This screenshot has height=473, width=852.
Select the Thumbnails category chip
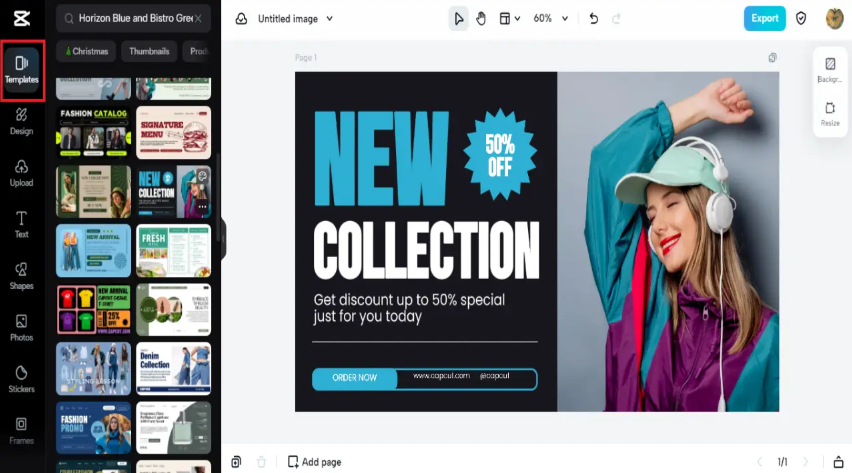point(149,51)
